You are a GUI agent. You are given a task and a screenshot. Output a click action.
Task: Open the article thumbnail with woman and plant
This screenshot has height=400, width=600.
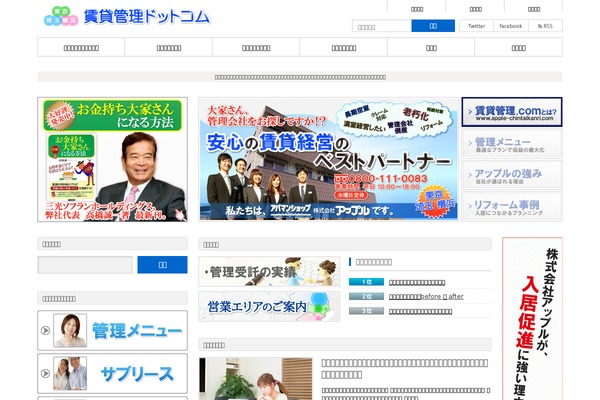[256, 379]
